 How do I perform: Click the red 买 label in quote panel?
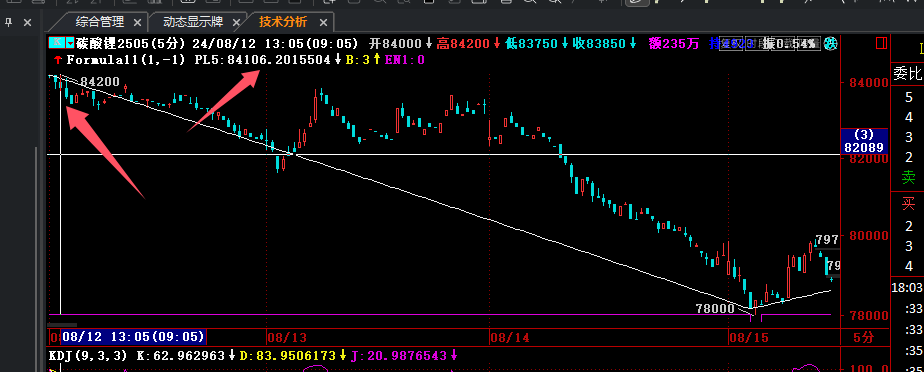tap(909, 204)
